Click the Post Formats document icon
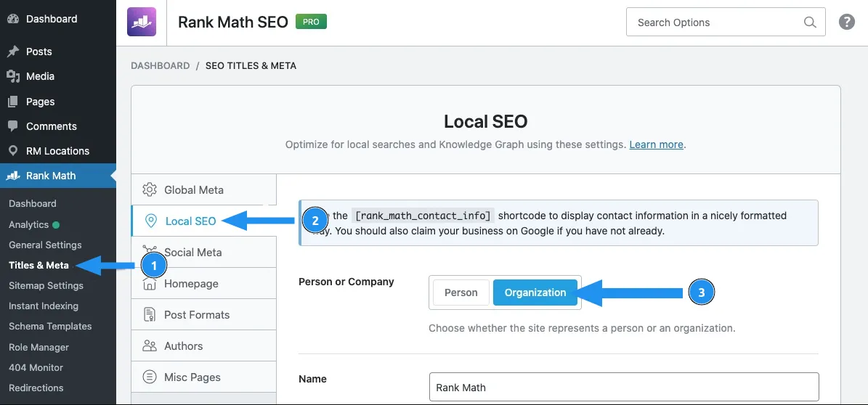Image resolution: width=868 pixels, height=405 pixels. [149, 315]
